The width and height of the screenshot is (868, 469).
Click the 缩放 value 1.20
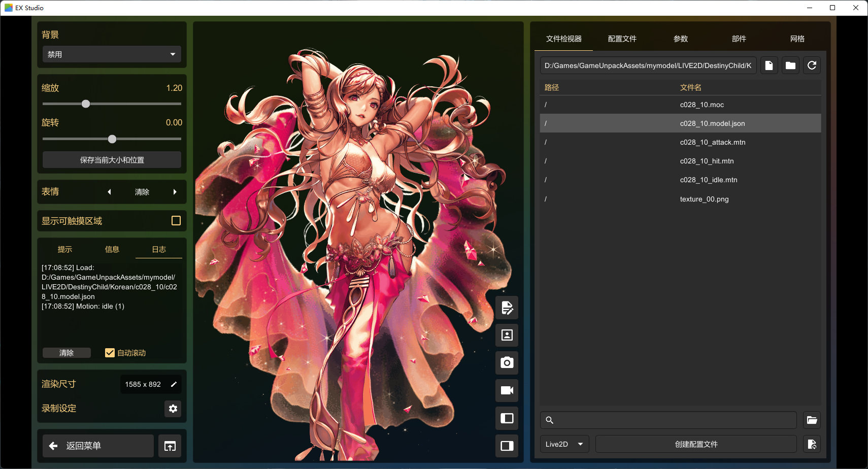(x=174, y=88)
